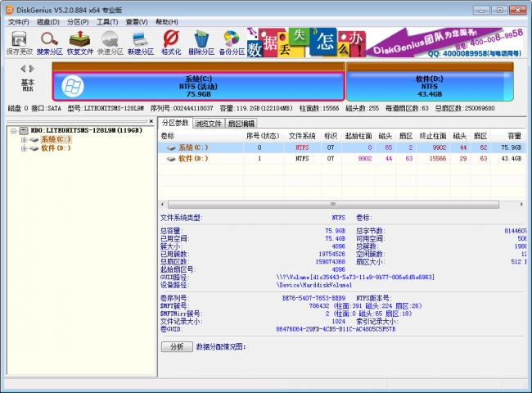Click the 序号(状态) column header
The height and width of the screenshot is (393, 532).
click(x=263, y=136)
